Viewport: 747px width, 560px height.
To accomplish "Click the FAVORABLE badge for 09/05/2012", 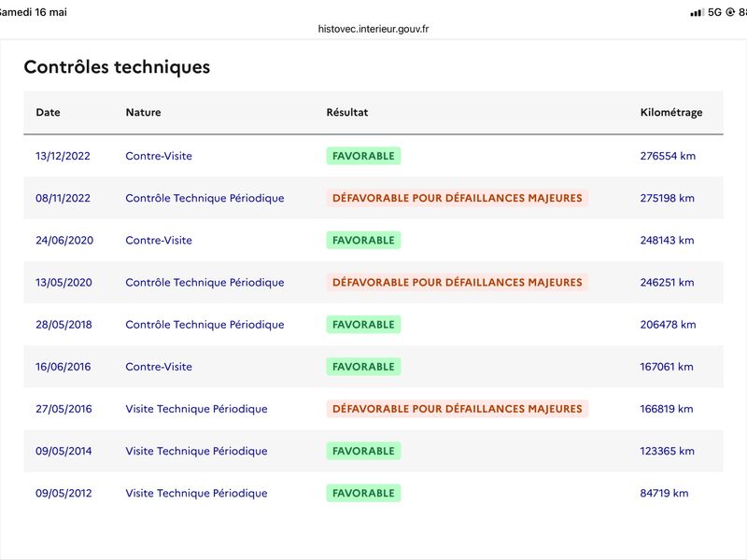I will pos(363,493).
